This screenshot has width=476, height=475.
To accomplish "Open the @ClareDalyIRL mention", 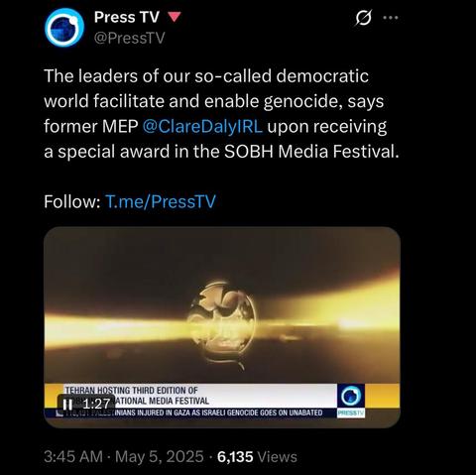I will click(202, 126).
